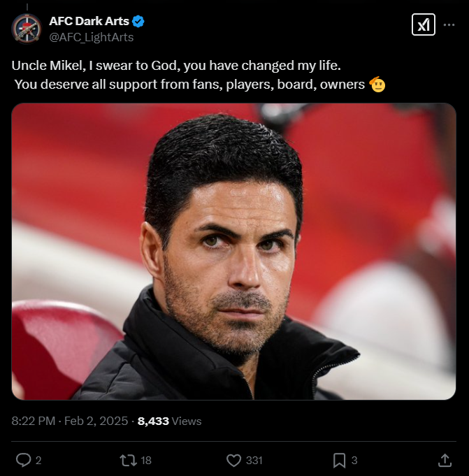
Task: Click the tweet's second line about support
Action: [x=189, y=85]
